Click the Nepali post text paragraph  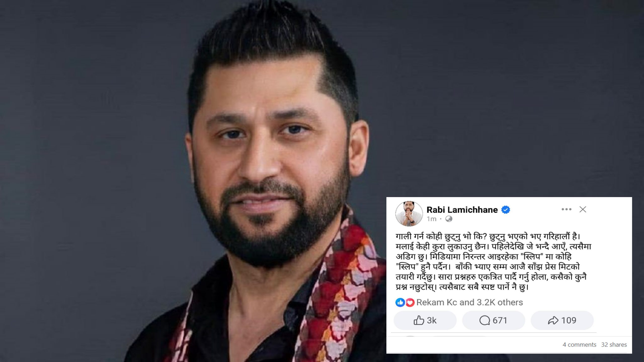(493, 262)
